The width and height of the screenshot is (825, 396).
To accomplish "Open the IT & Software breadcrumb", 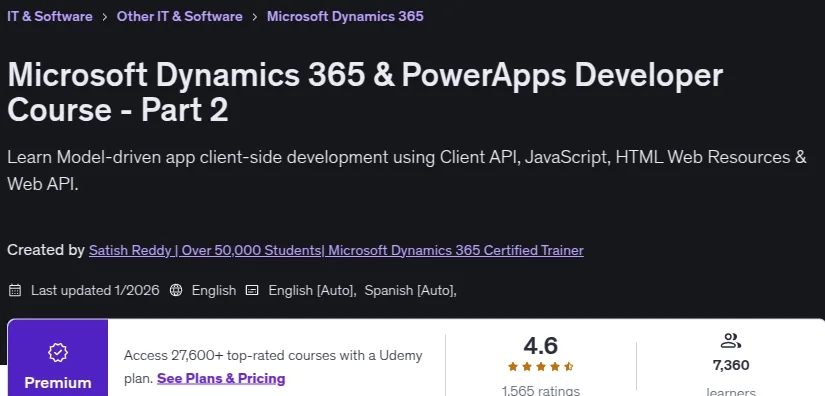I will pyautogui.click(x=49, y=16).
